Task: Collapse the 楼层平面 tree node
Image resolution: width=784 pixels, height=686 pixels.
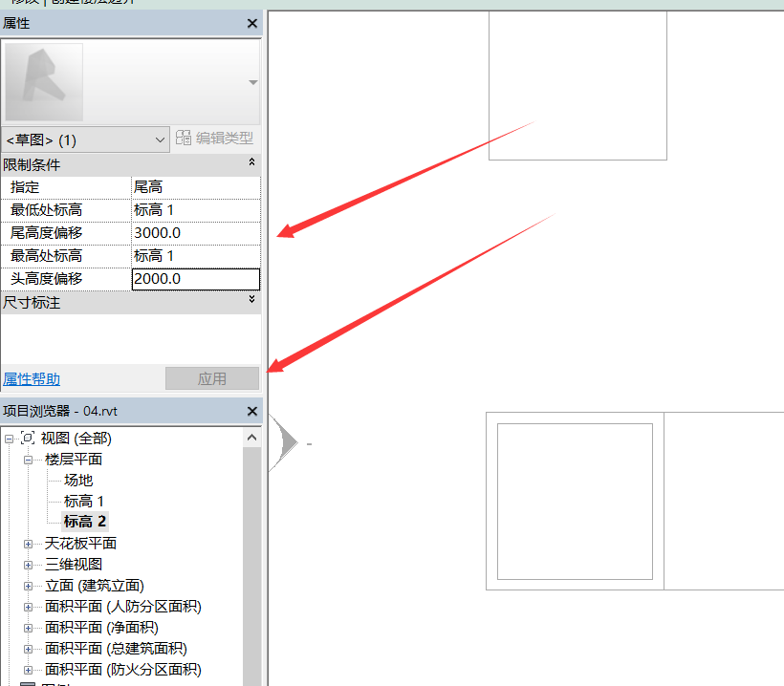Action: [28, 460]
